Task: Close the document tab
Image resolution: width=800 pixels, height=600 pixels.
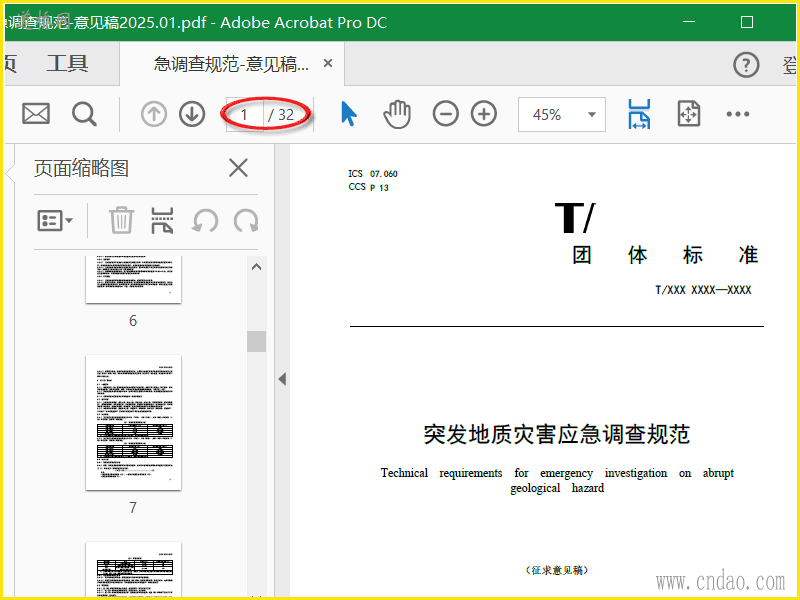Action: 328,63
